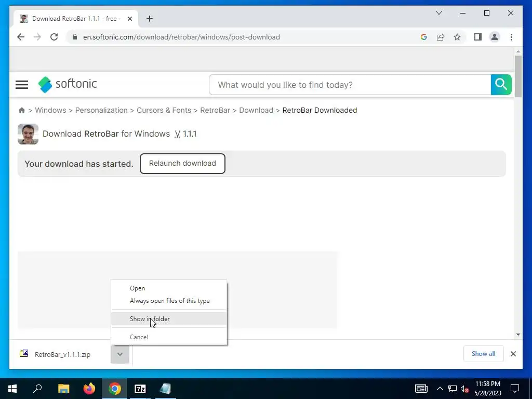Choose Cancel in the download menu
Screen dimensions: 532x399
tap(169, 337)
